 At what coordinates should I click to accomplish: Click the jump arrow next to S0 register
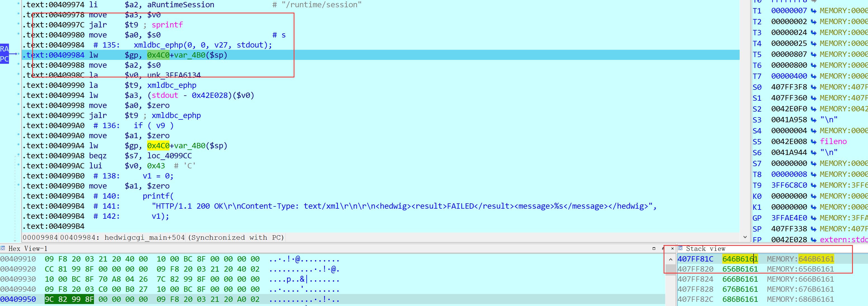click(x=813, y=87)
